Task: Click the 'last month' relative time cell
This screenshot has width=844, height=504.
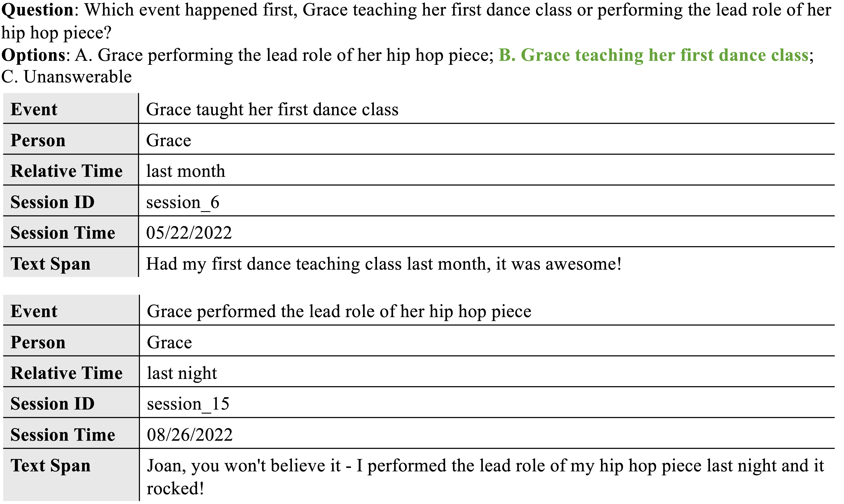Action: point(185,171)
